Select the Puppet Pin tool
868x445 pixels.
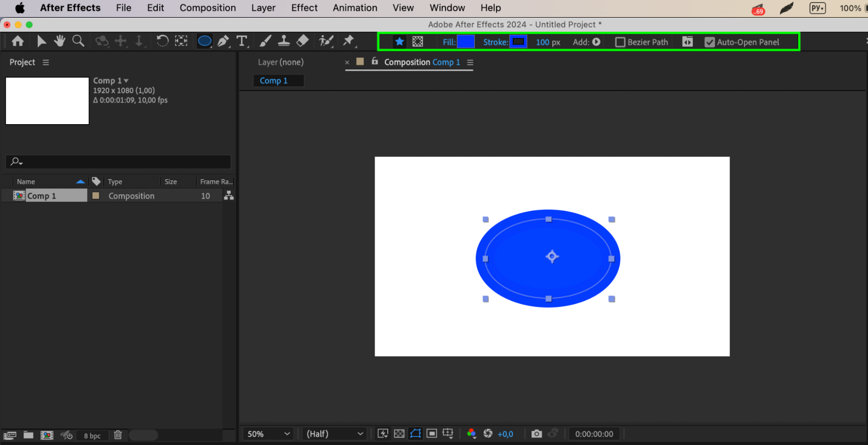[348, 41]
